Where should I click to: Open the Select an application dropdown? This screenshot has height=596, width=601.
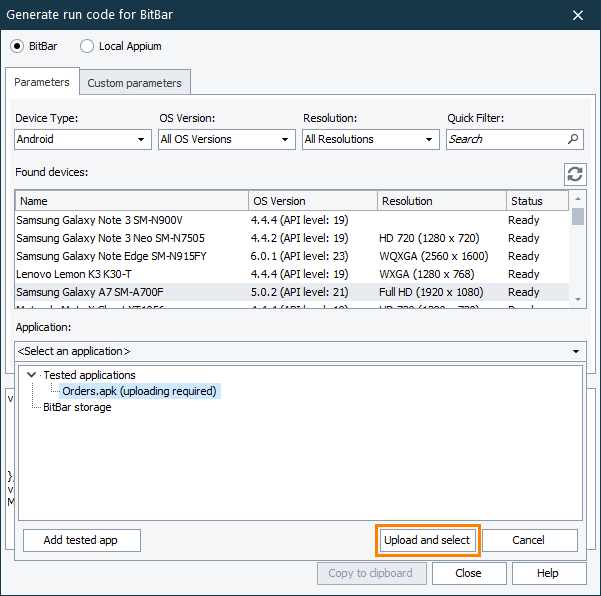(x=300, y=351)
